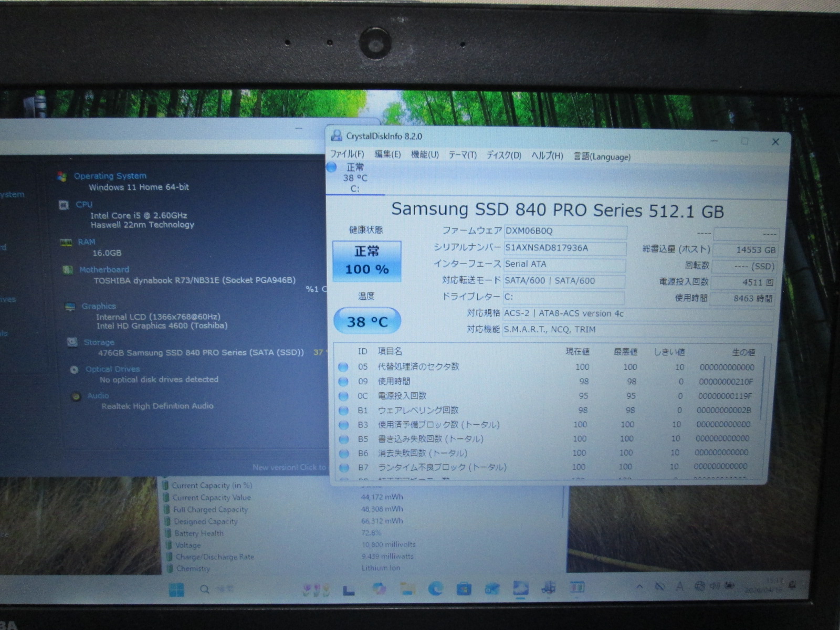Click the 正常 100% health status button
840x630 pixels.
[366, 260]
